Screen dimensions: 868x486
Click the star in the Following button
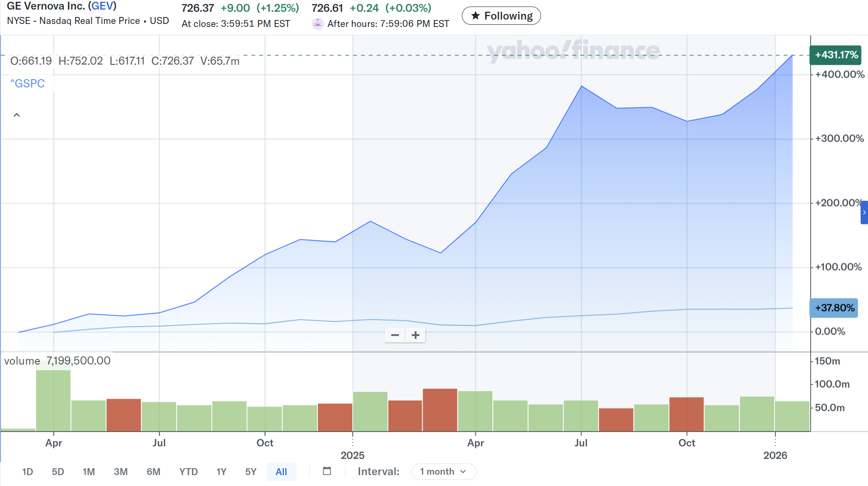pyautogui.click(x=476, y=16)
